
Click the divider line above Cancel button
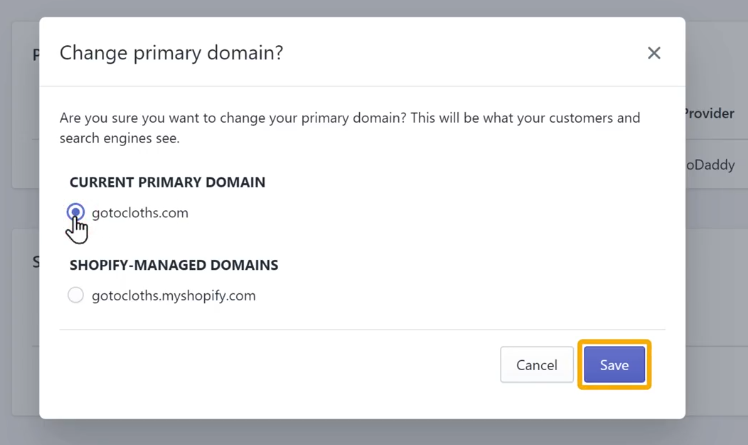tap(362, 329)
